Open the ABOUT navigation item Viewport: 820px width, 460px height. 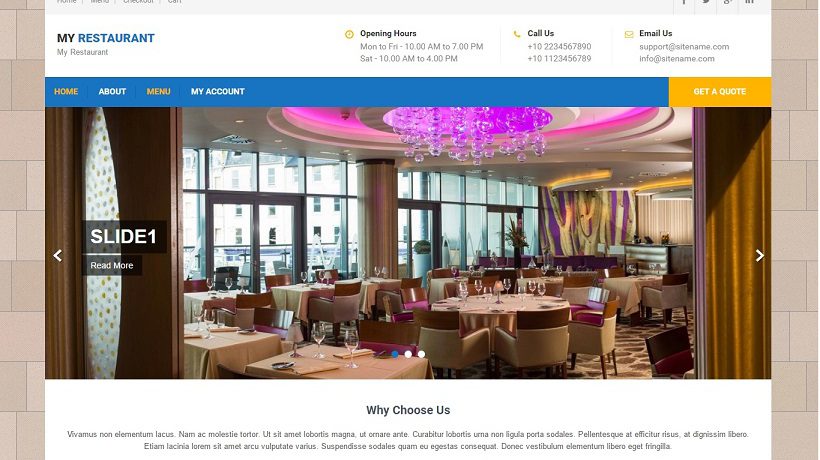click(112, 91)
